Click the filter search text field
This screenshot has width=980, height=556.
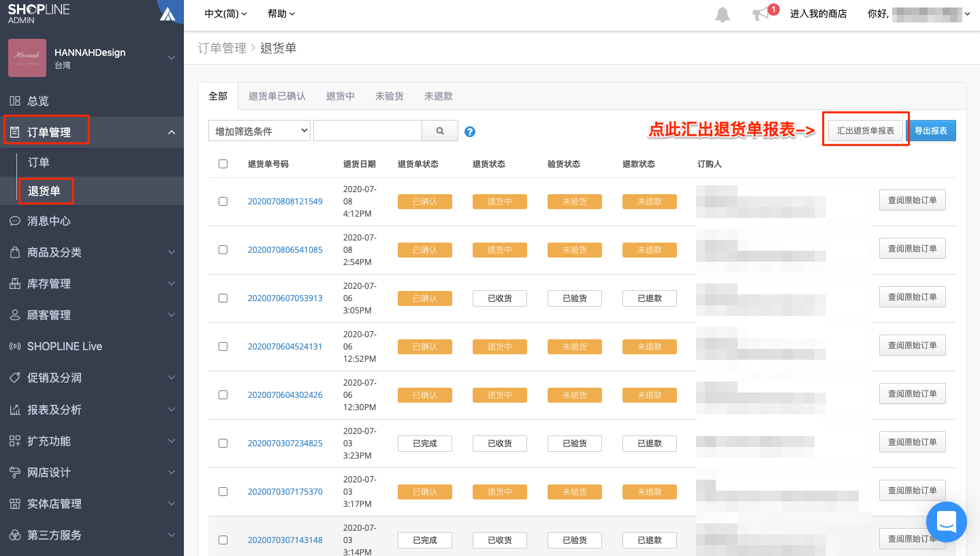tap(368, 131)
